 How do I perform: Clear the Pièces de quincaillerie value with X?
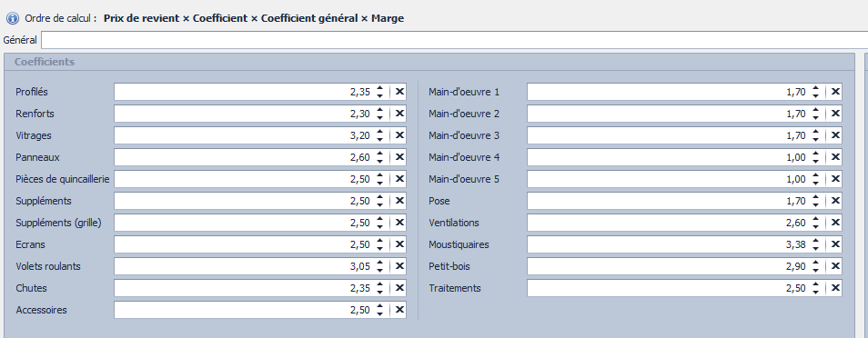(399, 179)
